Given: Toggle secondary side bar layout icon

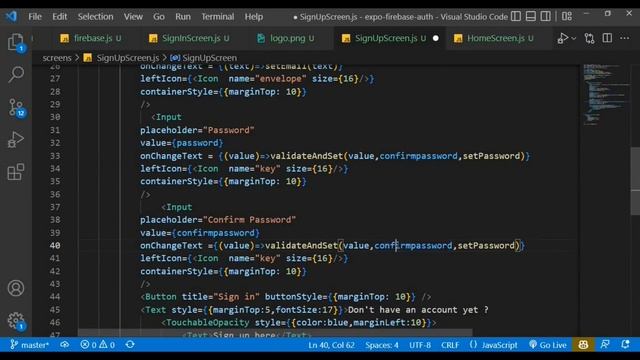Looking at the screenshot, I should (x=545, y=16).
